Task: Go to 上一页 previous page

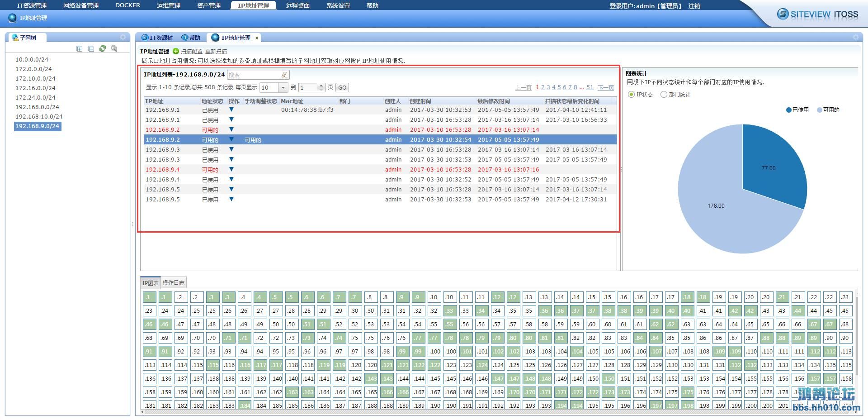Action: coord(524,87)
